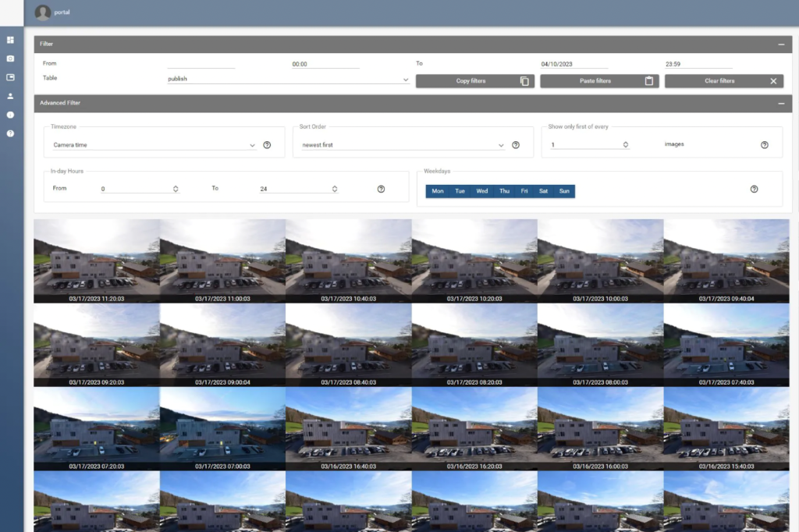Screen dimensions: 799x532
Task: Toggle the Wed weekday filter
Action: point(482,191)
